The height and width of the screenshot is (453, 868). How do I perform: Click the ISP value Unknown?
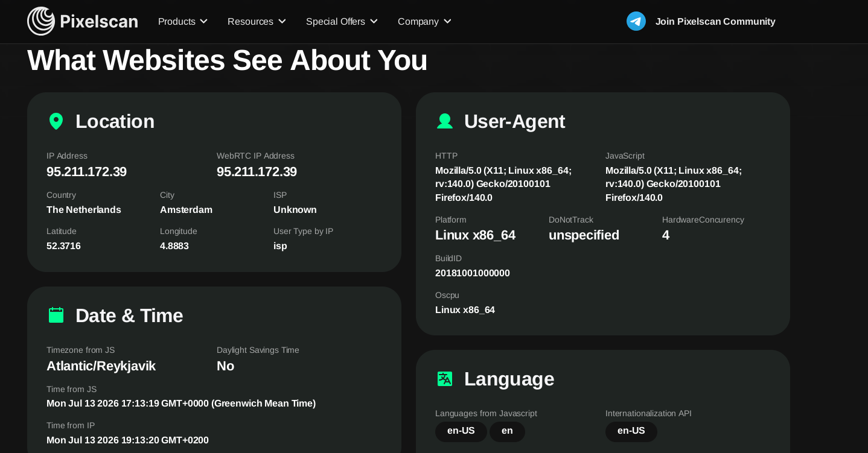[x=295, y=210]
